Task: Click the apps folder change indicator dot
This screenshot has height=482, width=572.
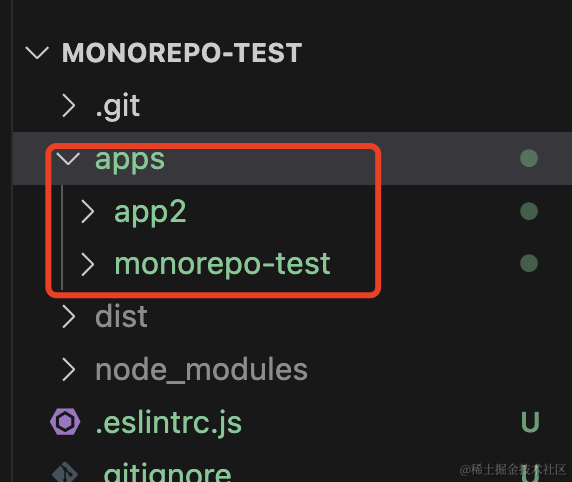Action: 529,158
